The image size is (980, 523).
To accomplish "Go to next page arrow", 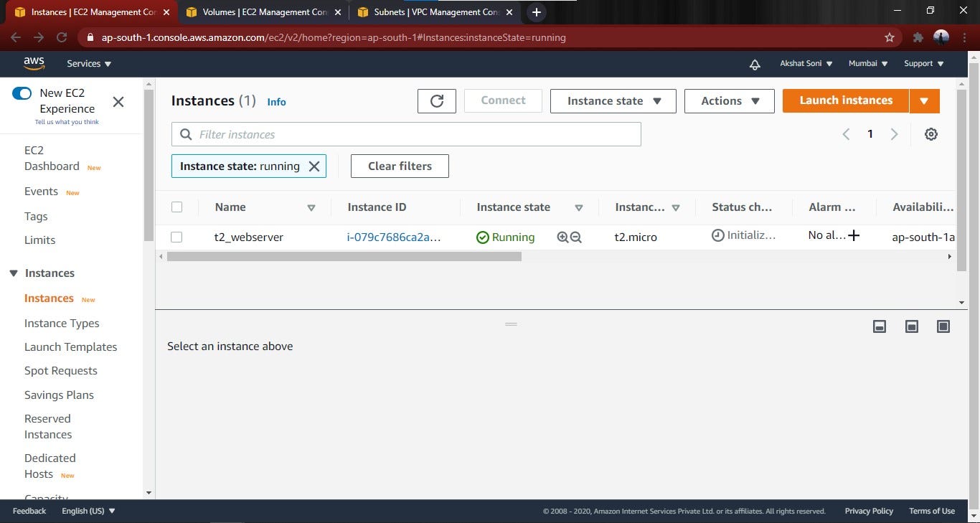I will coord(894,134).
